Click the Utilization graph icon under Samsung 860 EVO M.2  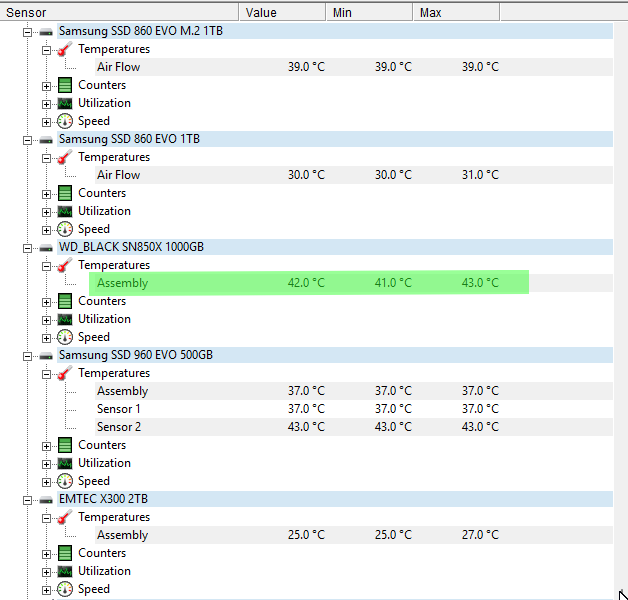(x=65, y=104)
